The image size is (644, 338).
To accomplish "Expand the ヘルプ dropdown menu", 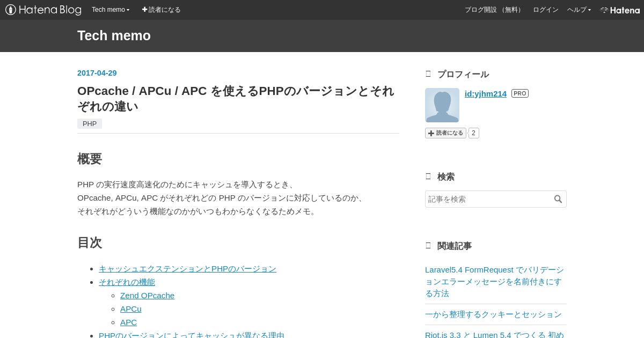I will pos(579,10).
